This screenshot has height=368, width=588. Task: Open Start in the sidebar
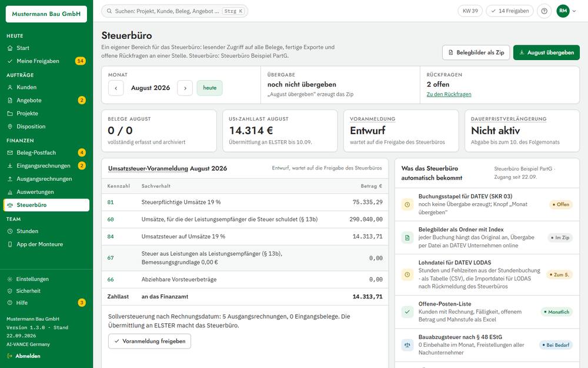tap(46, 48)
